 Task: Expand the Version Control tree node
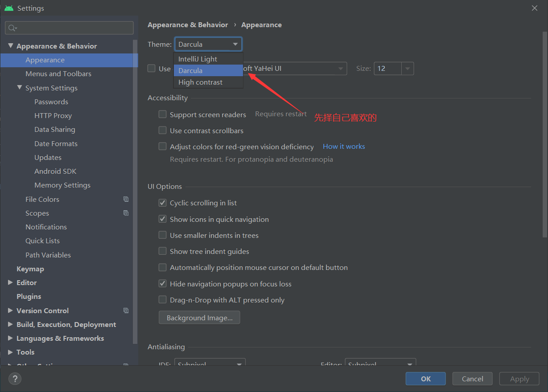pos(11,310)
